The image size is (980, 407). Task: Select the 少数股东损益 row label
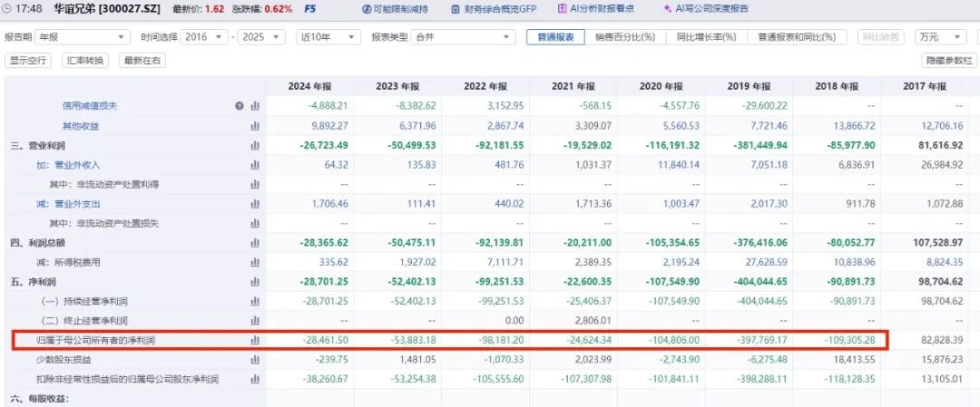[x=65, y=360]
